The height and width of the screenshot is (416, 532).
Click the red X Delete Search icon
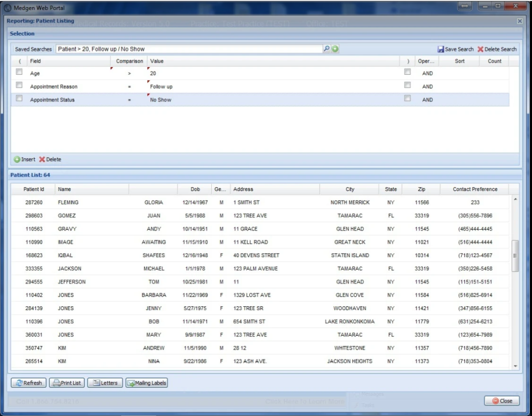tap(480, 49)
